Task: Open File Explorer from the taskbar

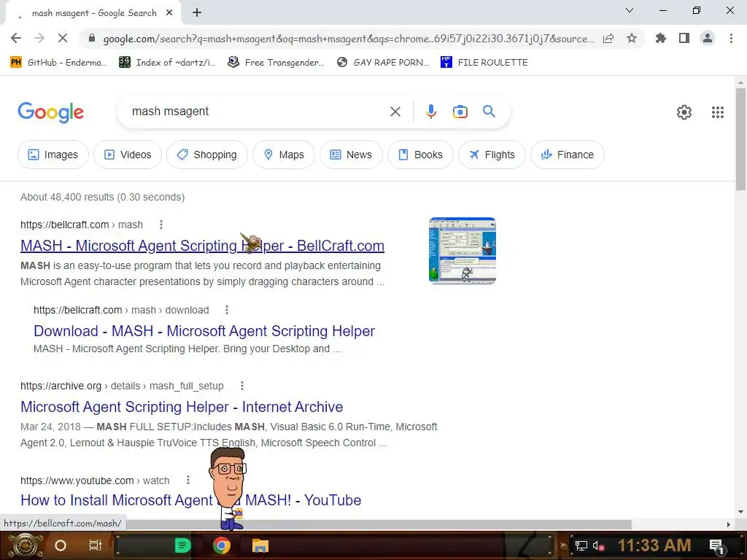Action: pos(260,545)
